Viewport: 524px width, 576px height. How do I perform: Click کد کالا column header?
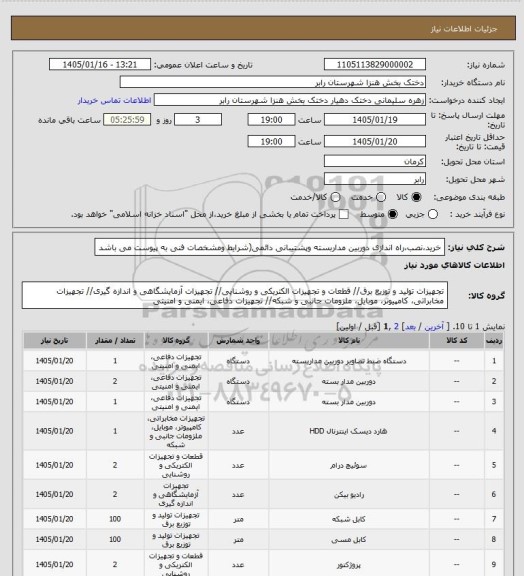[456, 341]
